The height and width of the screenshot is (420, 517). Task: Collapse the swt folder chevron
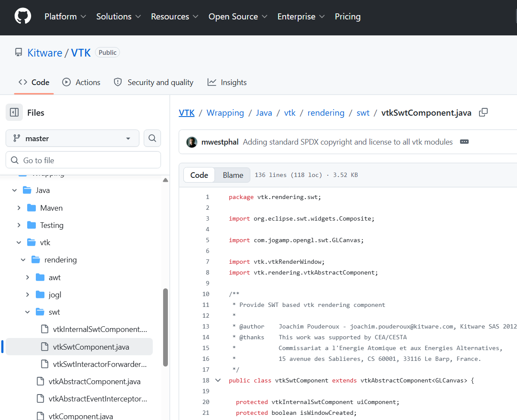28,312
